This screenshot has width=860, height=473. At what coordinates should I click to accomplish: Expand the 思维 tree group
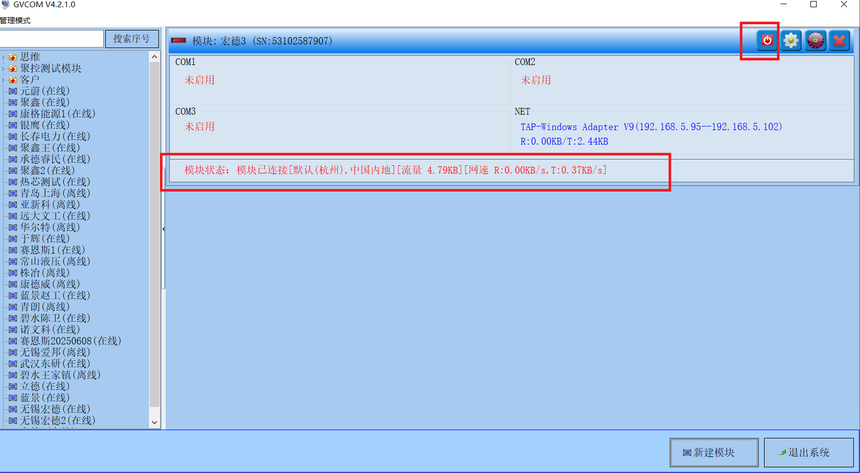pyautogui.click(x=3, y=57)
